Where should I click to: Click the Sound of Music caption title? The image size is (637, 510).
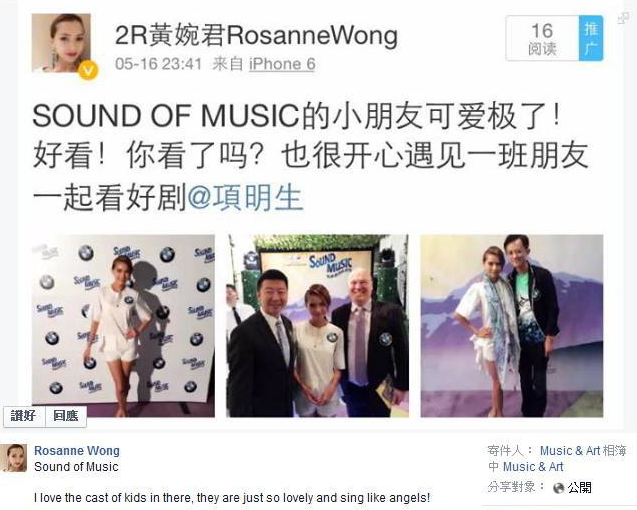(x=76, y=467)
